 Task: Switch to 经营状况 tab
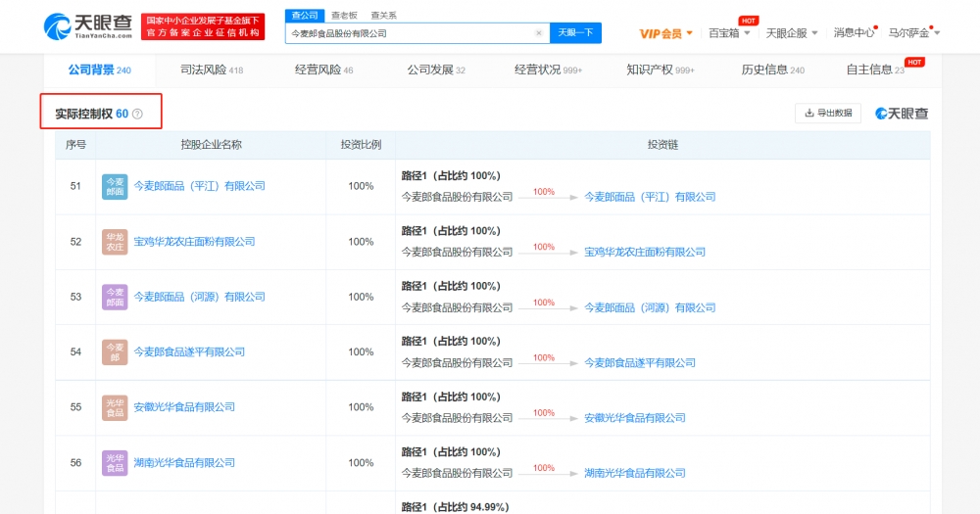pyautogui.click(x=548, y=70)
